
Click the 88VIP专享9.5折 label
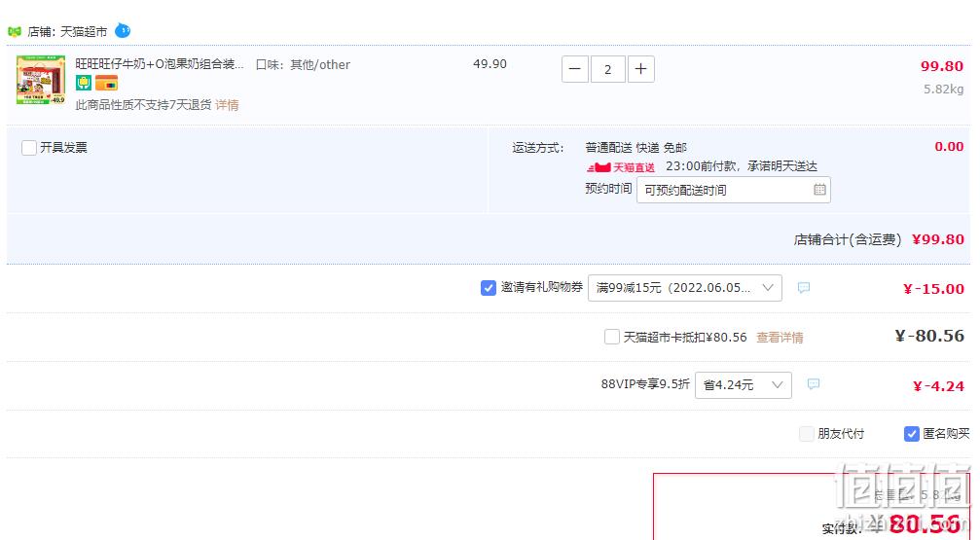(645, 383)
